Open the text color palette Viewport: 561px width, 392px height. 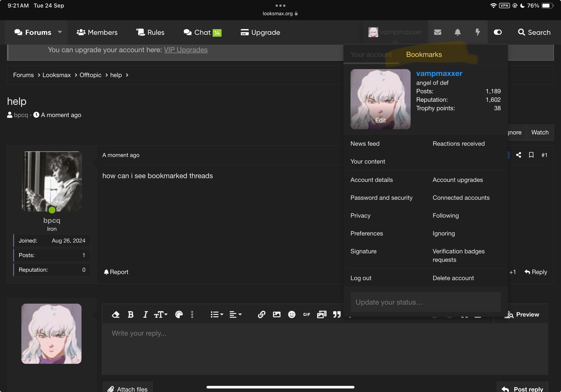tap(179, 314)
